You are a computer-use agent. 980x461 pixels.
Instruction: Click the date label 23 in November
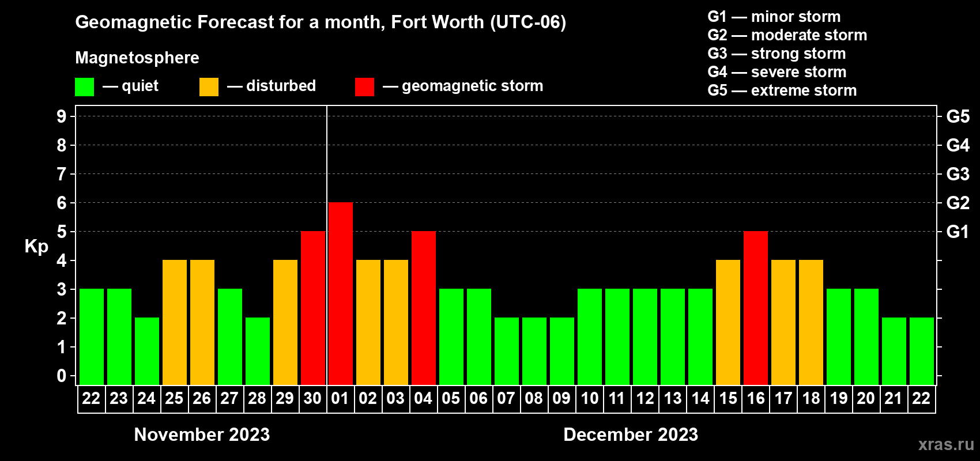(119, 398)
